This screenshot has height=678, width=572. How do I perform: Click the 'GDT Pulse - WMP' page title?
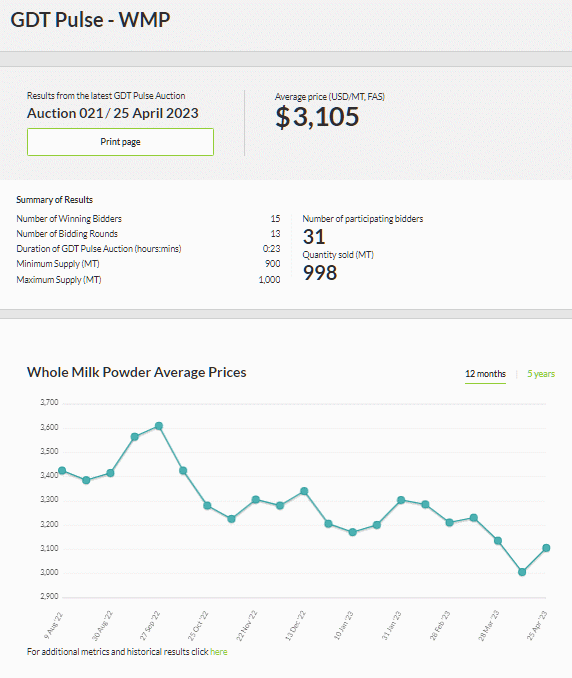coord(90,20)
